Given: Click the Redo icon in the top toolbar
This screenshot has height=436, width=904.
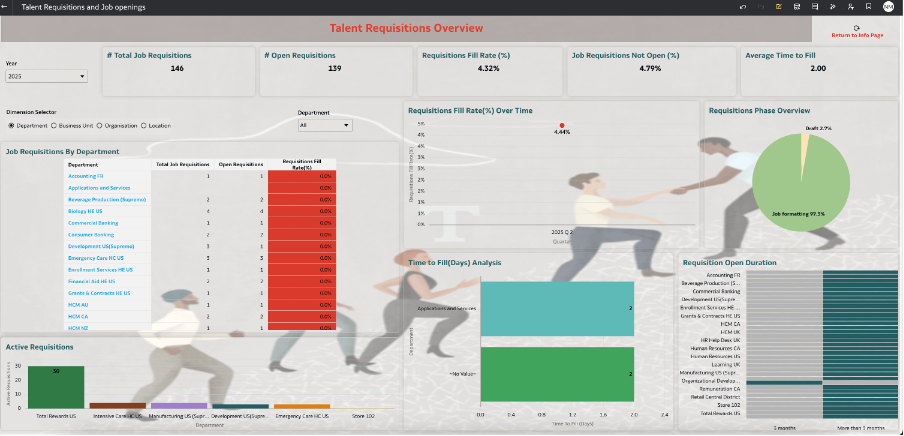Looking at the screenshot, I should 760,7.
